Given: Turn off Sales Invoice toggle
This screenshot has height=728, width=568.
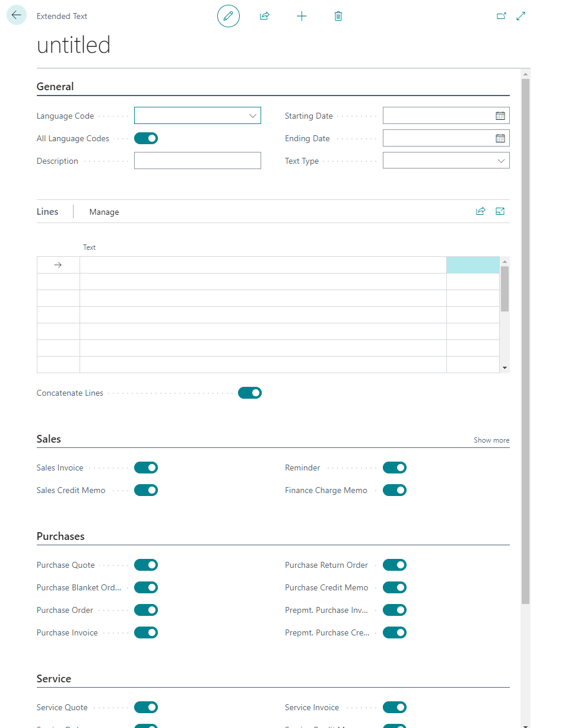Looking at the screenshot, I should coord(146,468).
